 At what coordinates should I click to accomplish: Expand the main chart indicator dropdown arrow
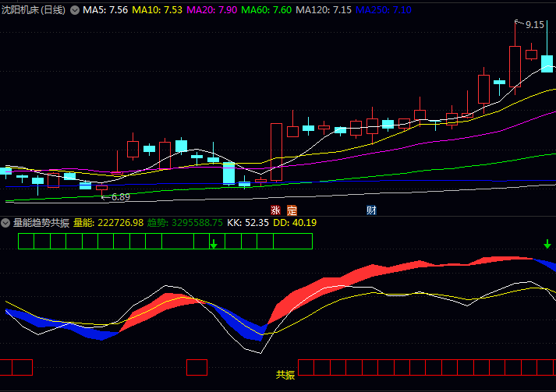click(x=74, y=10)
